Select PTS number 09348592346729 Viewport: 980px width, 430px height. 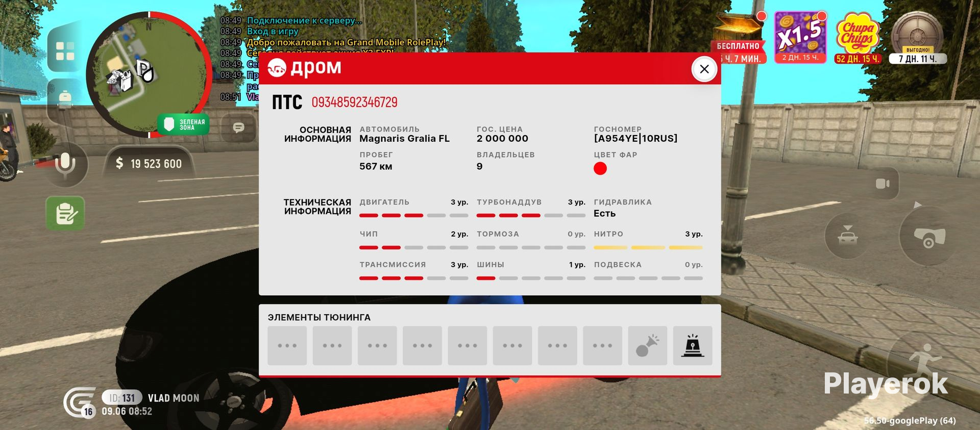354,102
